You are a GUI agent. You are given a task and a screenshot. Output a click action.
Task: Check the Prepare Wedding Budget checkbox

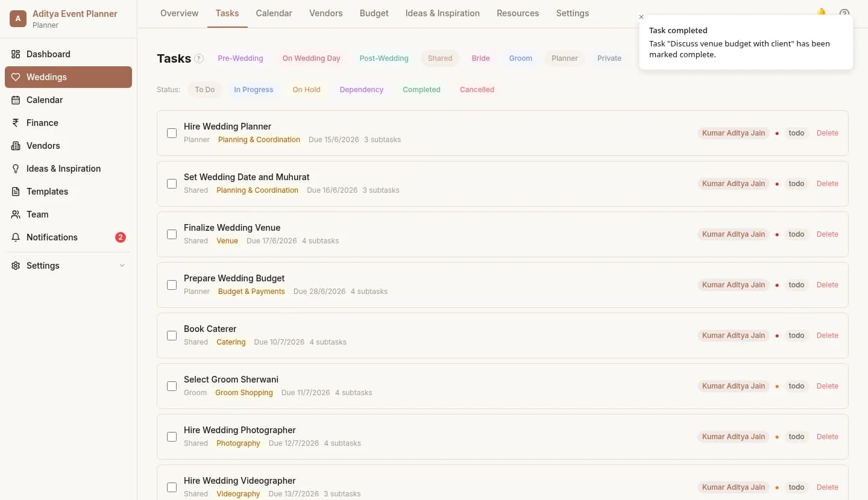tap(172, 285)
